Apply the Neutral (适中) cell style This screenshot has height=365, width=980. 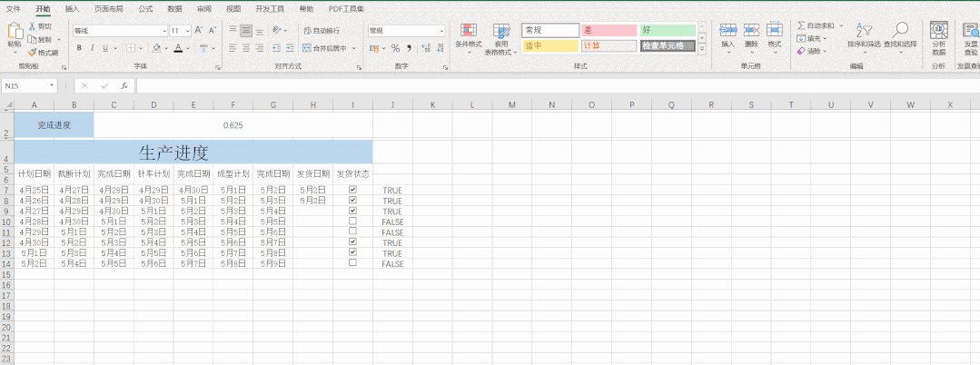550,45
